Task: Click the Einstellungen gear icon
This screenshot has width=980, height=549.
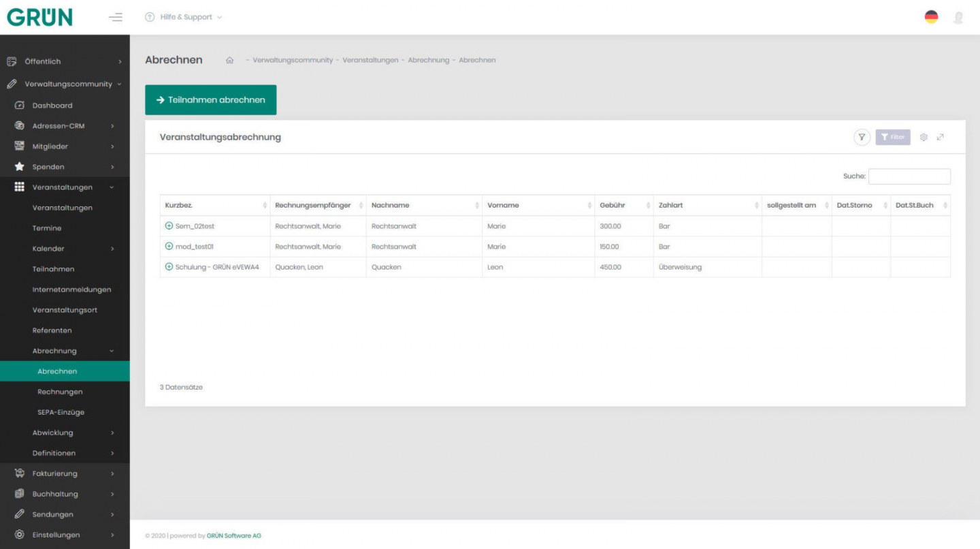Action: (19, 534)
